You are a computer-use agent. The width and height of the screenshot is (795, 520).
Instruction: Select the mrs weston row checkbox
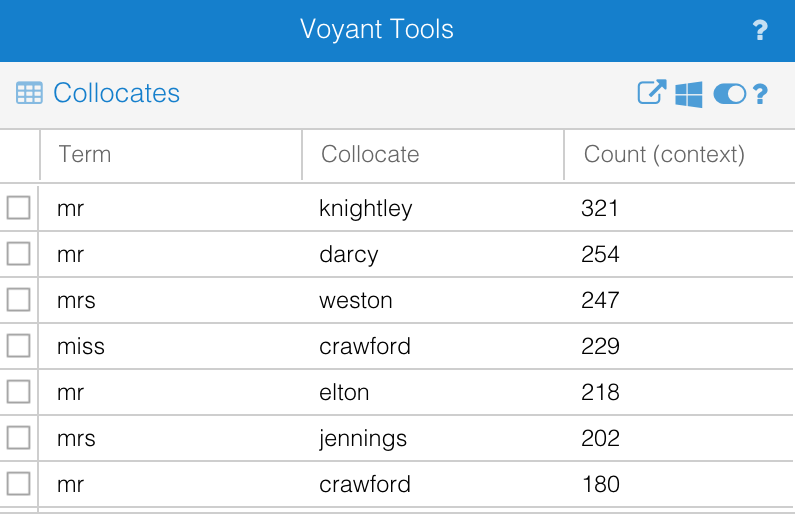19,300
